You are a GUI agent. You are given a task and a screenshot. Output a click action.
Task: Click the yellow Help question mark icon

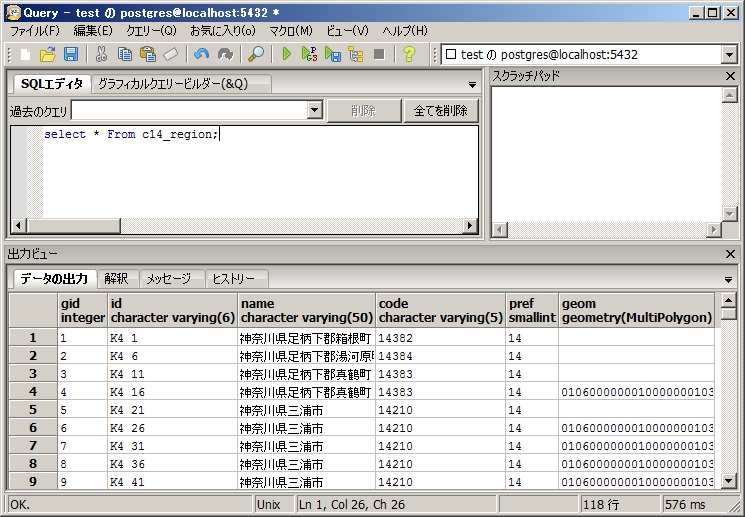(409, 54)
